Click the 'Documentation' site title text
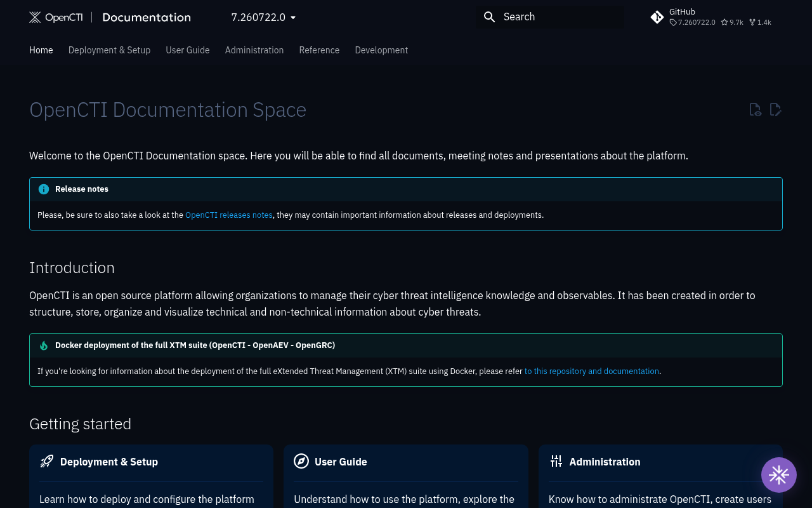 tap(147, 17)
